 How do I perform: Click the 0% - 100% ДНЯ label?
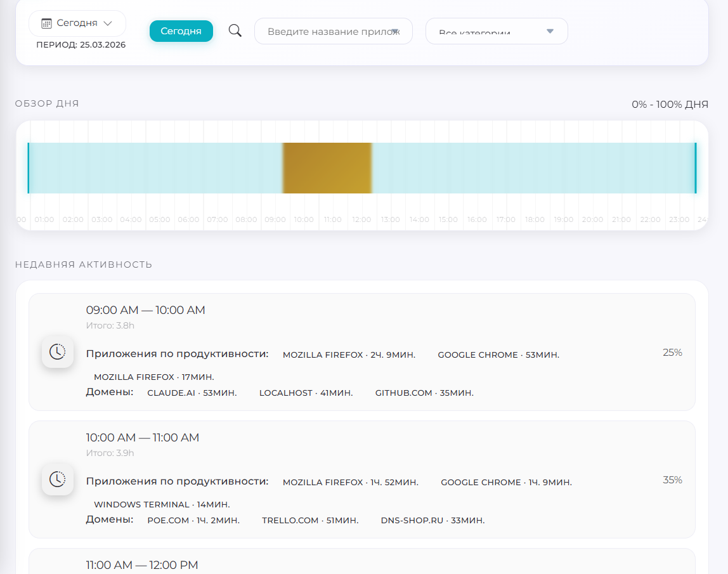(670, 105)
